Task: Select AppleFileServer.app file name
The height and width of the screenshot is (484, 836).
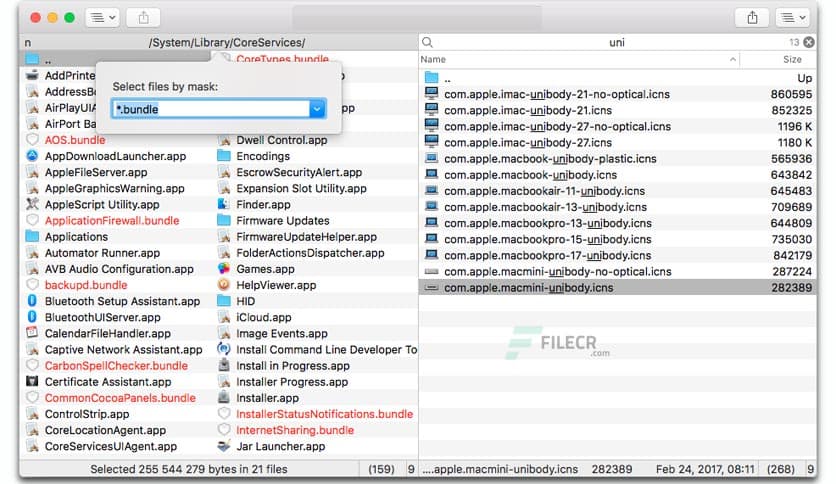Action: 96,172
